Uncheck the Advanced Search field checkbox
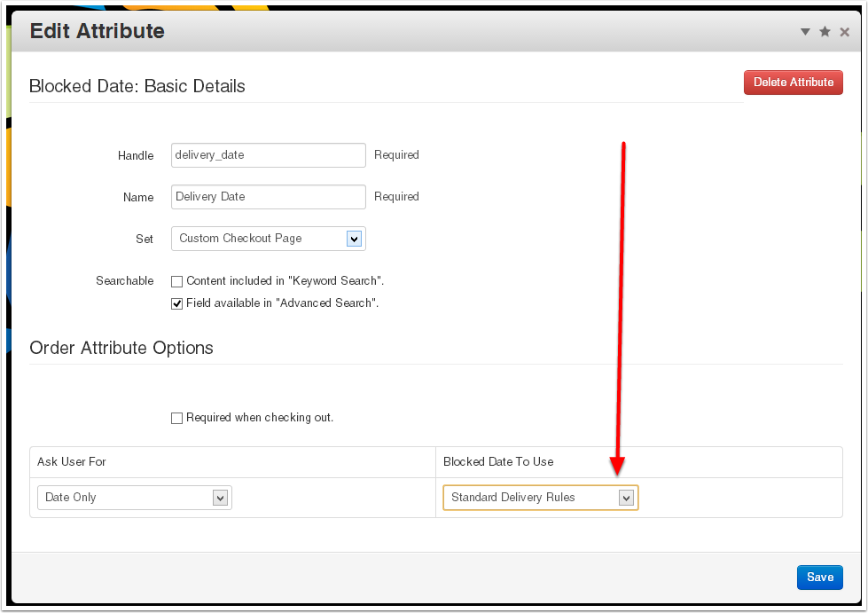The image size is (868, 613). (177, 303)
